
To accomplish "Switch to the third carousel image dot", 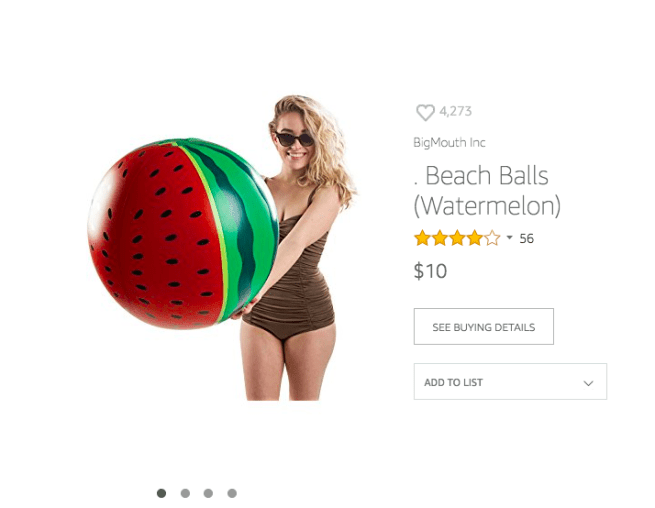I will [208, 493].
